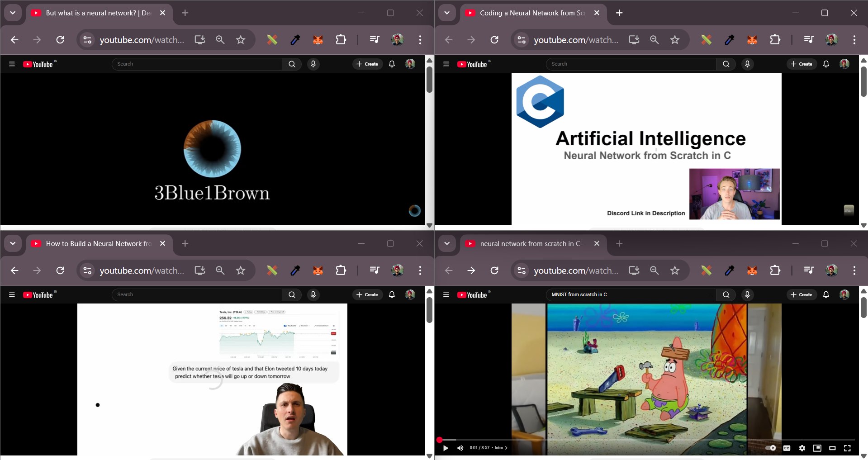868x460 pixels.
Task: Switch the video to miniplayer mode
Action: click(x=817, y=448)
